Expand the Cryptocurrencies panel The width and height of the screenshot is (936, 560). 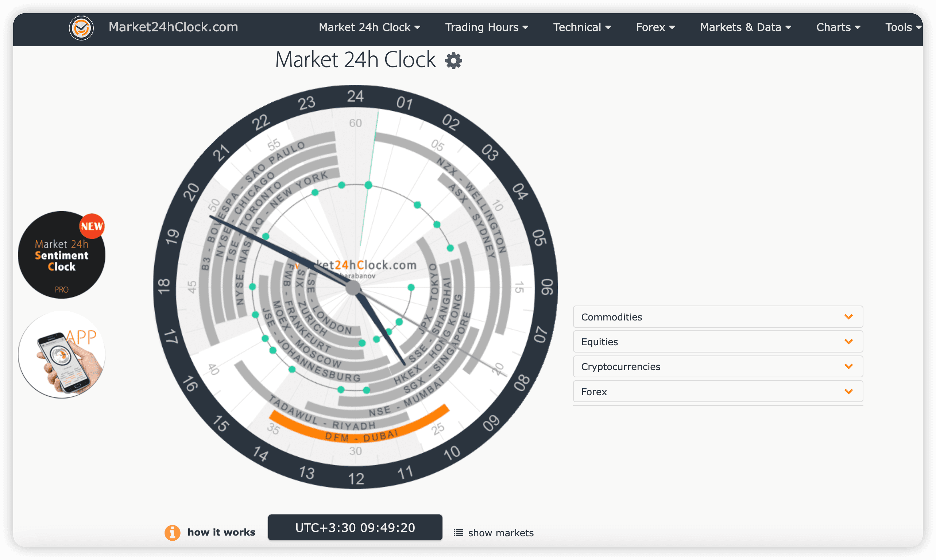point(718,366)
